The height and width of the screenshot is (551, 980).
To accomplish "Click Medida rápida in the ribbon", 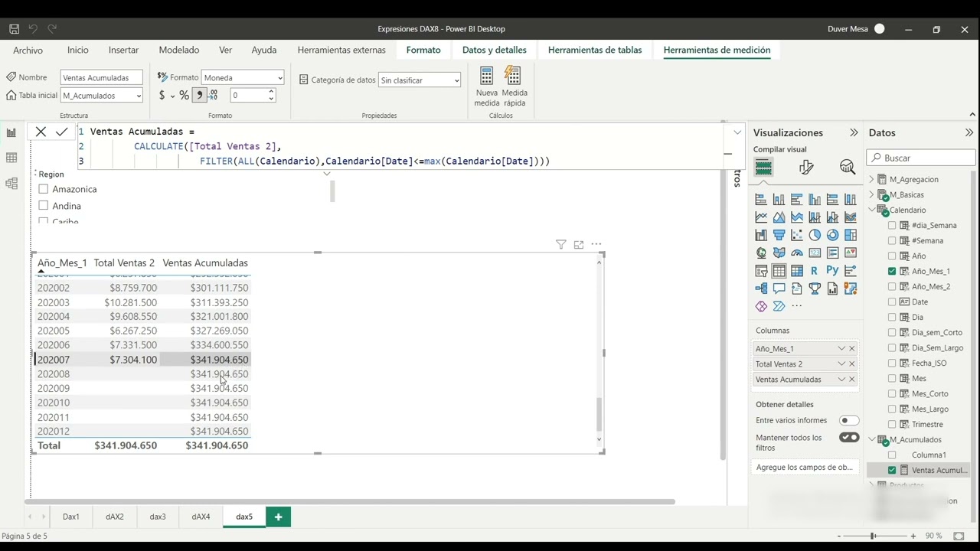I will [514, 86].
